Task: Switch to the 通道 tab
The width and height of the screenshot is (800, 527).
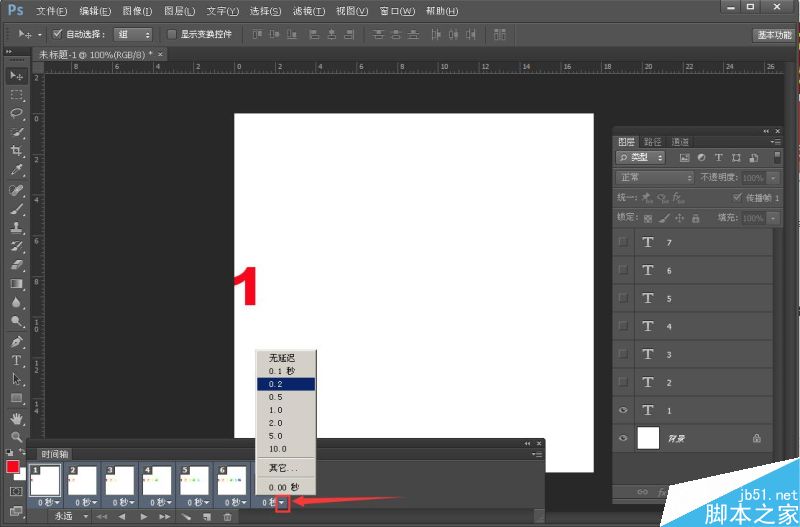Action: pyautogui.click(x=680, y=142)
